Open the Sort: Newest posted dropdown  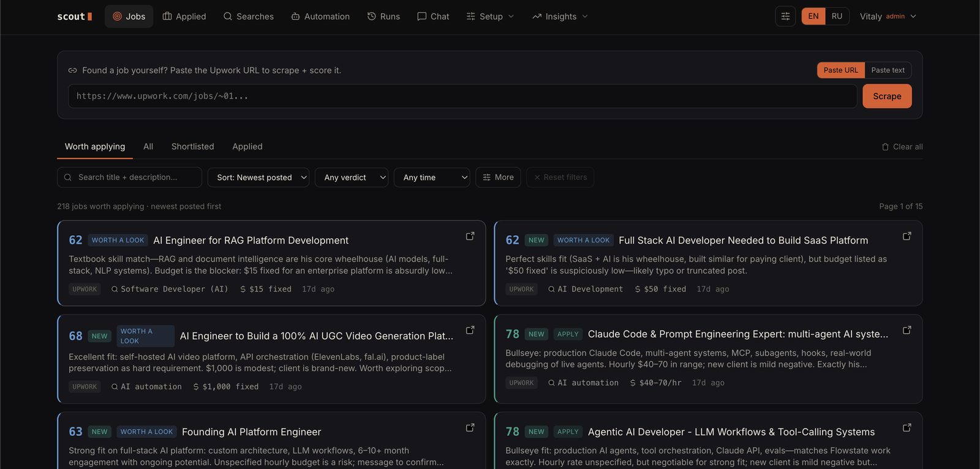tap(258, 178)
